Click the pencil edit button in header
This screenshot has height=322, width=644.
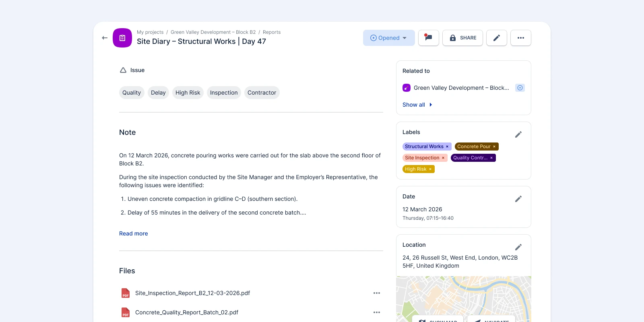(x=497, y=38)
